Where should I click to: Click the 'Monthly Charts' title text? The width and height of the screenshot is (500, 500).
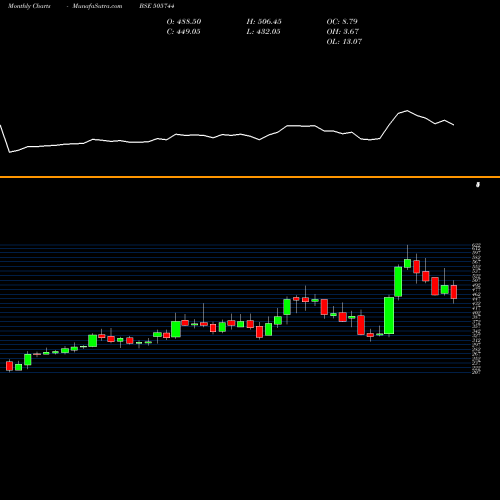29,6
